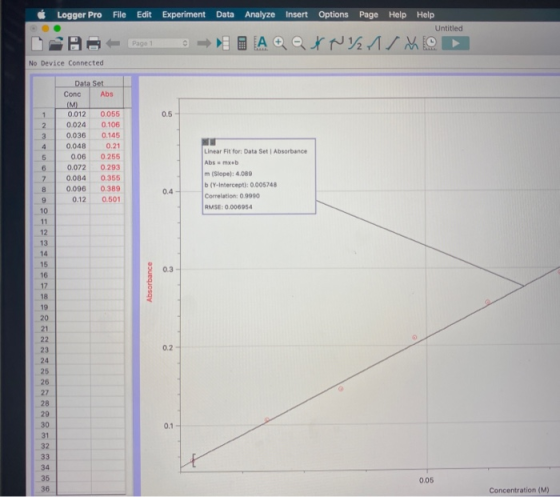Select absorbance cell 0.501

pyautogui.click(x=107, y=199)
